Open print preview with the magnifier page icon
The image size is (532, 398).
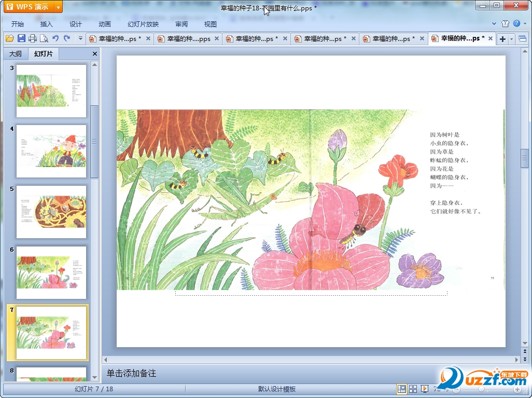44,38
